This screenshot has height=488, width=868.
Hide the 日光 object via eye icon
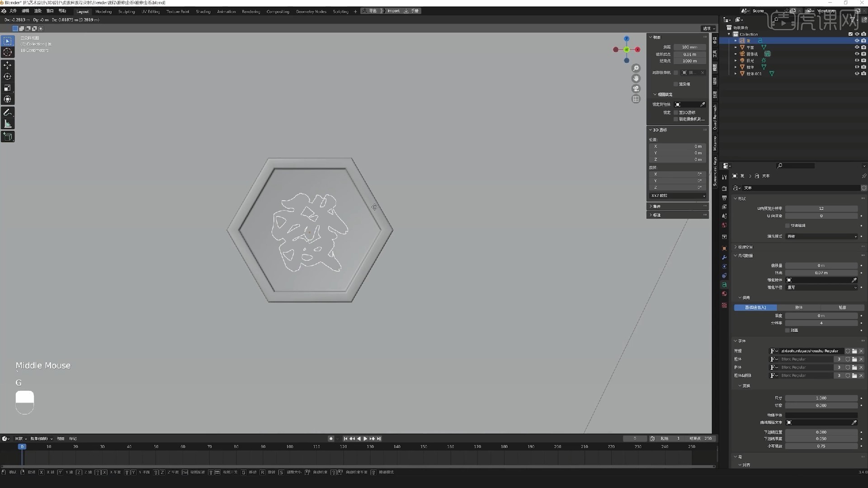[x=857, y=61]
